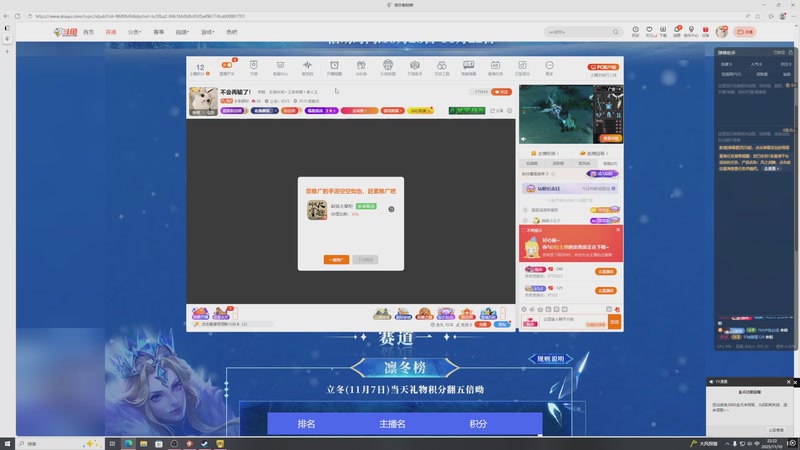
Task: Open the red gift icon in site header
Action: (706, 32)
